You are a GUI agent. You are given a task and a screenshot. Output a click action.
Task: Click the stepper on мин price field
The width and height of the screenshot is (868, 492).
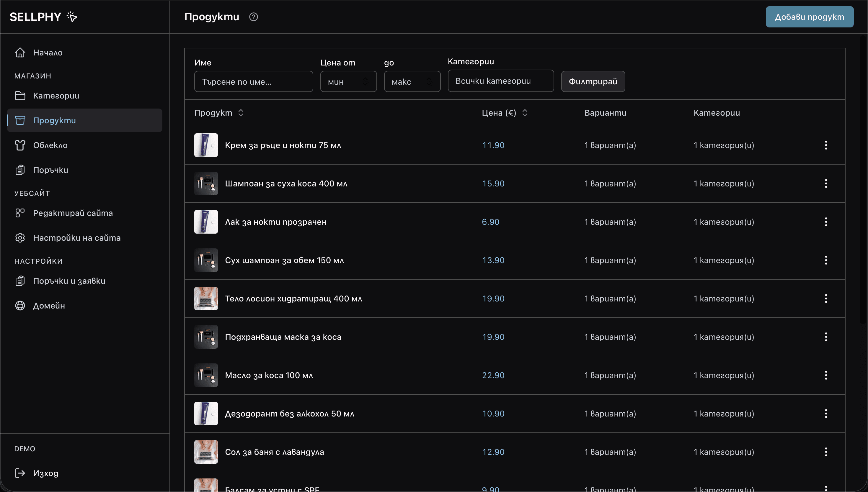pyautogui.click(x=365, y=81)
